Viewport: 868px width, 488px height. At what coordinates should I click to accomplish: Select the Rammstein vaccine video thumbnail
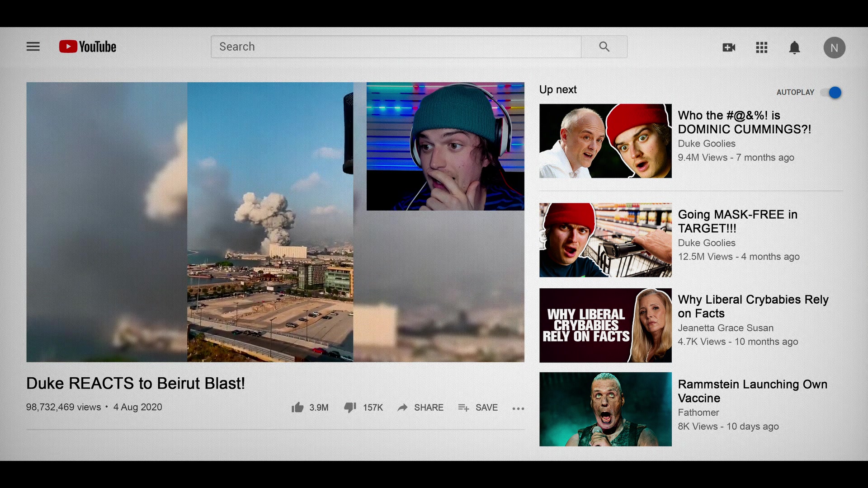[605, 409]
